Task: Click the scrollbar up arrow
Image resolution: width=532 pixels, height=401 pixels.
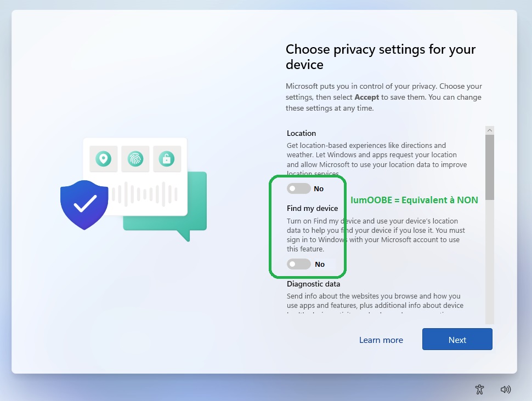Action: pos(490,130)
